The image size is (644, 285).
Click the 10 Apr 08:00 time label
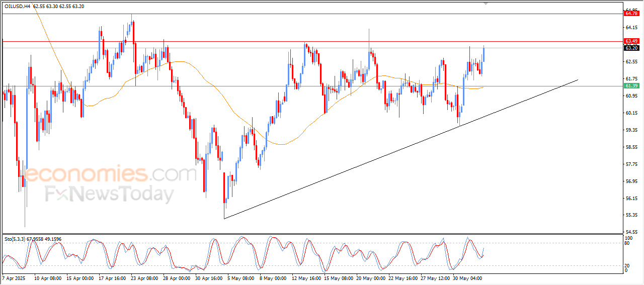48,277
